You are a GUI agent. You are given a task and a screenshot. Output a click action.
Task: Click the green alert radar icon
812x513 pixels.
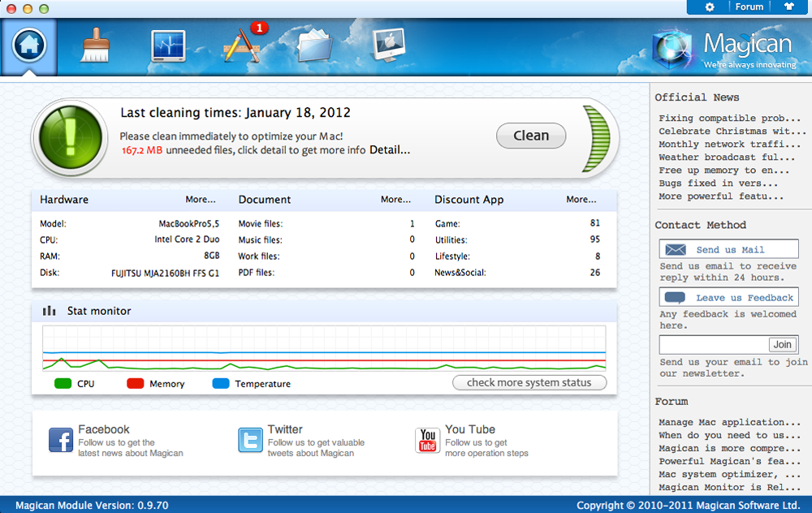(x=71, y=138)
